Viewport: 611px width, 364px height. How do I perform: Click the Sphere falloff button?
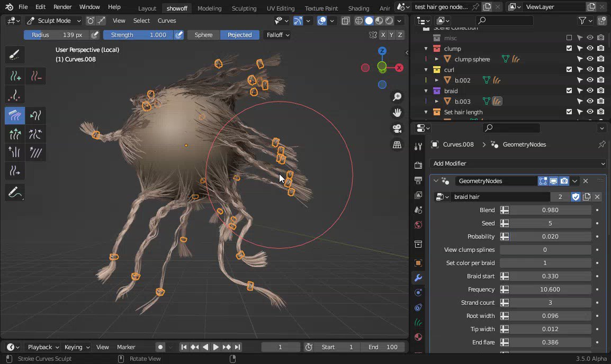203,34
